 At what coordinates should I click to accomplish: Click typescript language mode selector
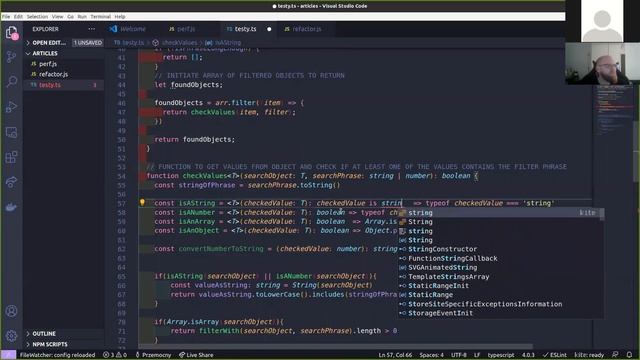pyautogui.click(x=501, y=355)
